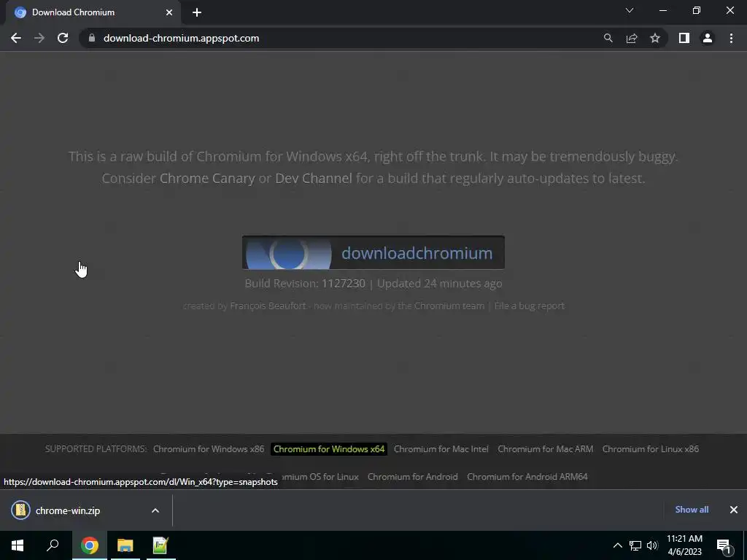Close the downloads bar

point(734,510)
